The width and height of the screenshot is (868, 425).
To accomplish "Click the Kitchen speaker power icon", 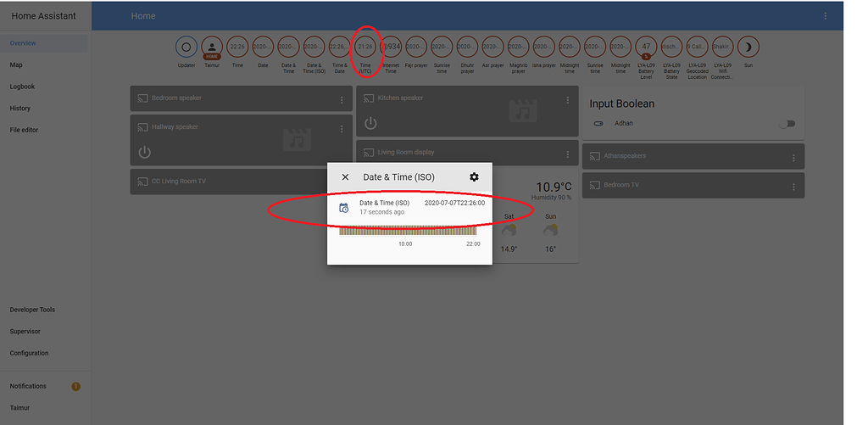I will coord(370,123).
